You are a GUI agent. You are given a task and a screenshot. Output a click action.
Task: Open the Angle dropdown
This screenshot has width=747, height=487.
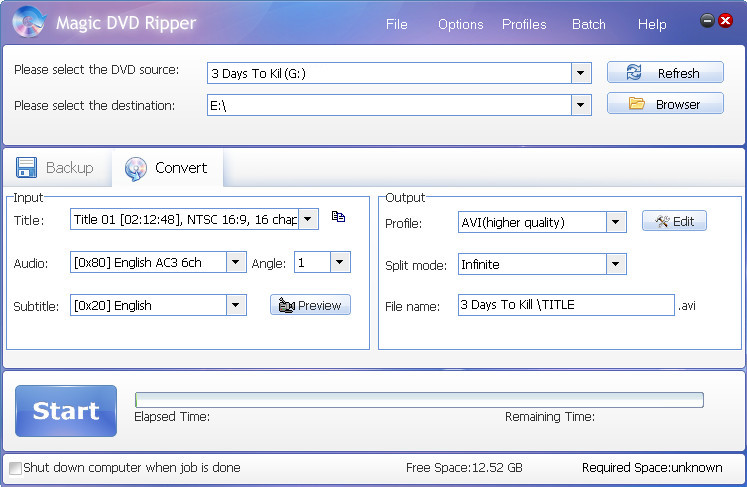tap(340, 262)
